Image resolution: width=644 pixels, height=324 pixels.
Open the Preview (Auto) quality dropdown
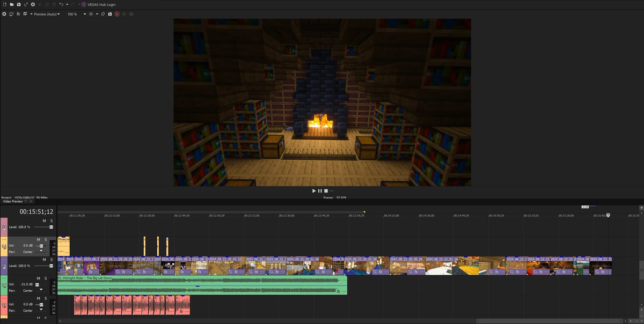tap(47, 14)
